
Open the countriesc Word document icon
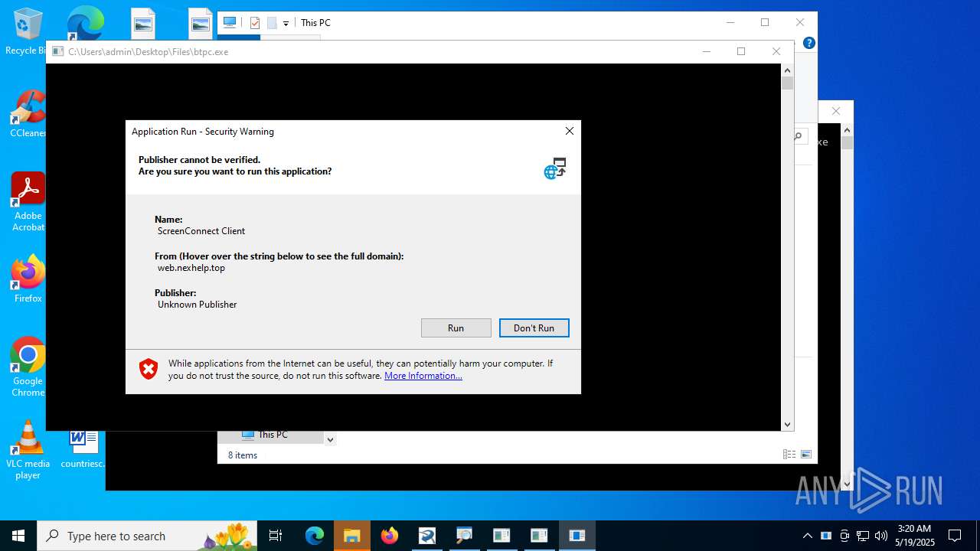pyautogui.click(x=83, y=448)
